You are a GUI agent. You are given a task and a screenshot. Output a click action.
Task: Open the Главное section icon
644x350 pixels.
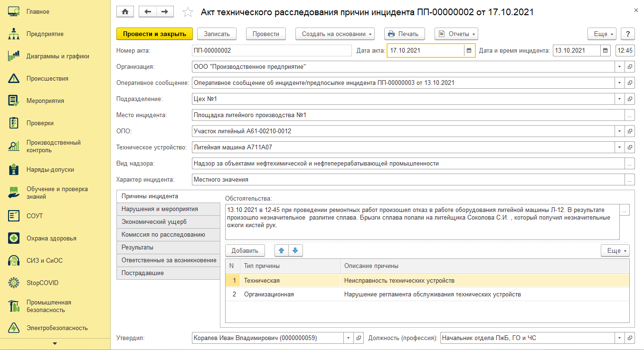(14, 11)
